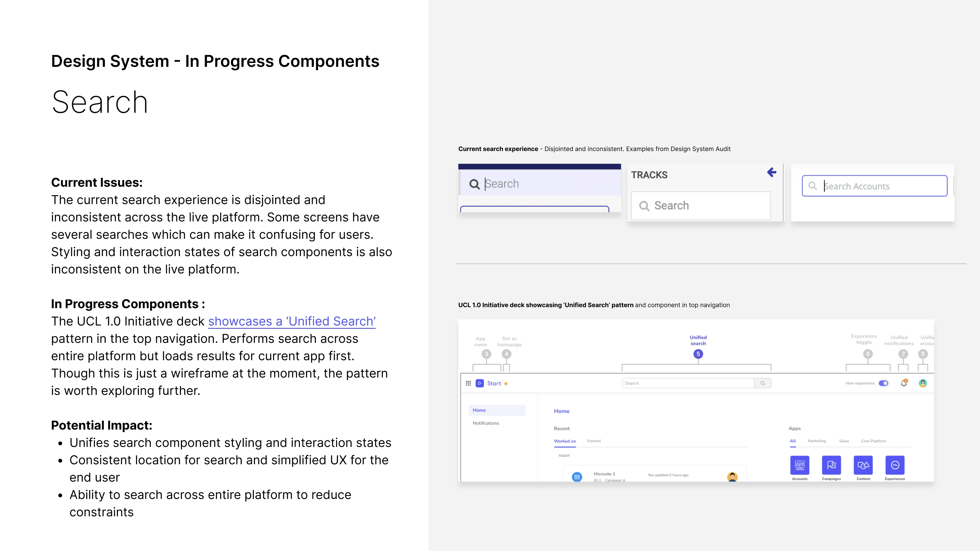
Task: Click the "Current search experience" caption
Action: pos(498,149)
